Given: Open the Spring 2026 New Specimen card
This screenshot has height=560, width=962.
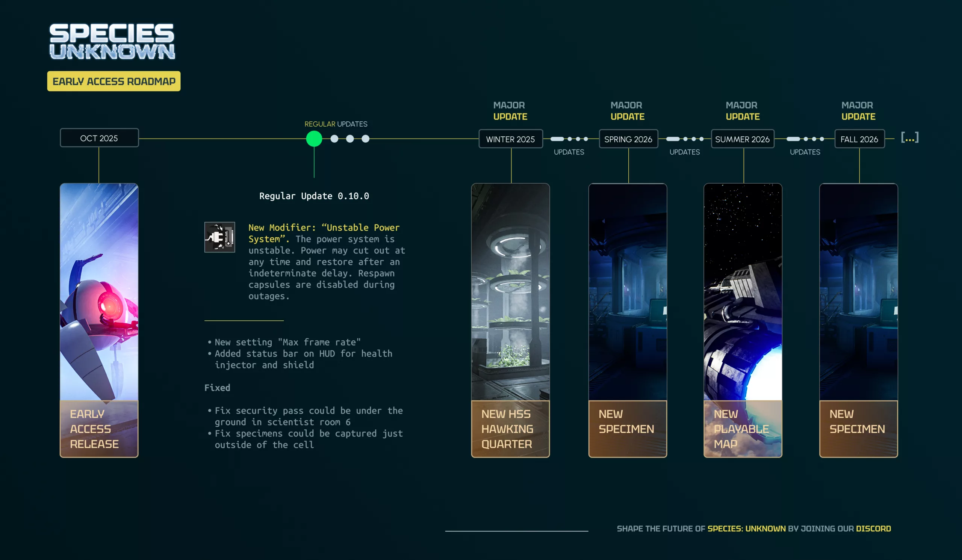Looking at the screenshot, I should (x=628, y=320).
